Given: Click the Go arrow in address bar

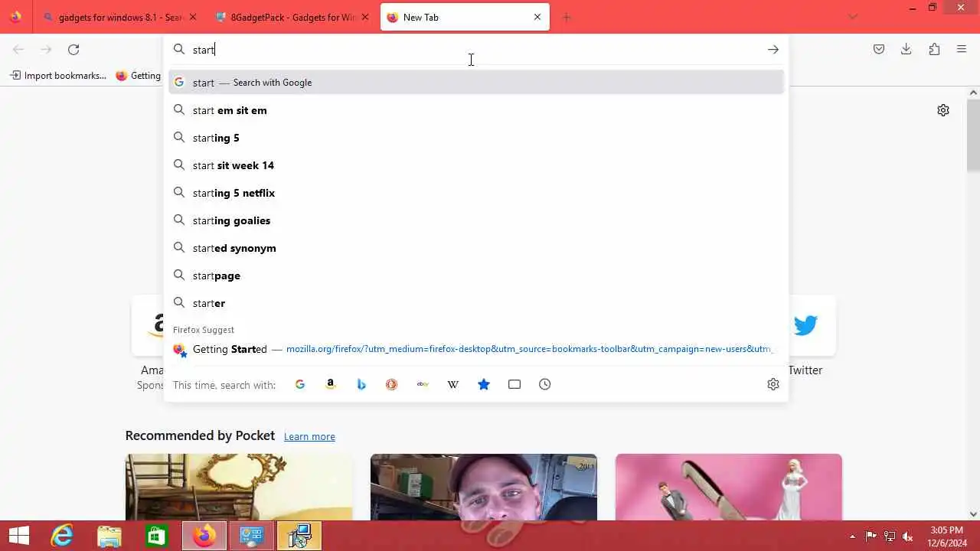Looking at the screenshot, I should pos(773,50).
